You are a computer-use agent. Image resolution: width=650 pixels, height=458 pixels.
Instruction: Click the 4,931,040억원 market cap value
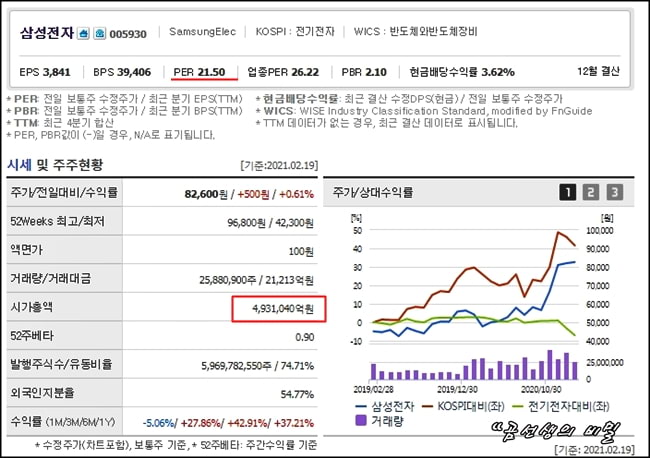point(283,309)
